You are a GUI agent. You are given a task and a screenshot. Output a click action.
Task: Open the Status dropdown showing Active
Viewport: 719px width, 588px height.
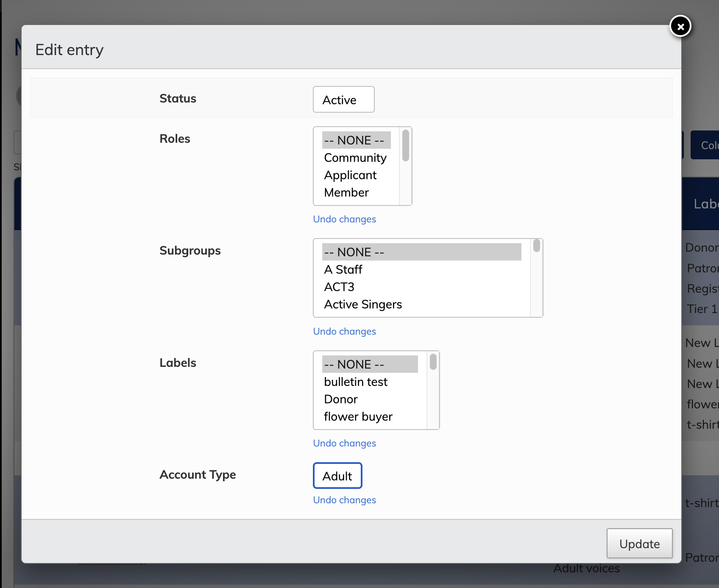[343, 100]
